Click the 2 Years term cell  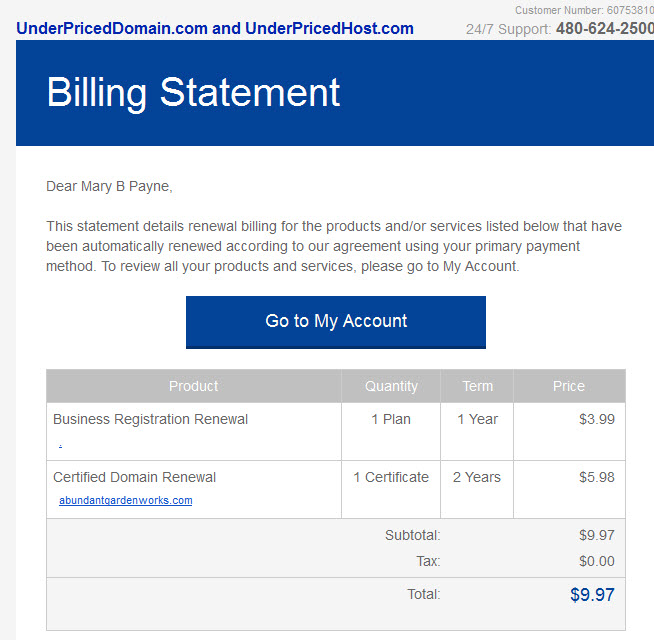pyautogui.click(x=477, y=477)
